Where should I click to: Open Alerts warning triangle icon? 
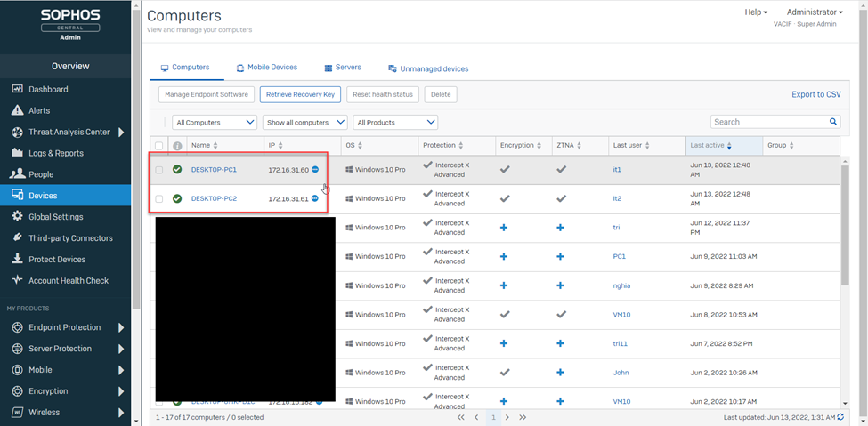pyautogui.click(x=17, y=110)
